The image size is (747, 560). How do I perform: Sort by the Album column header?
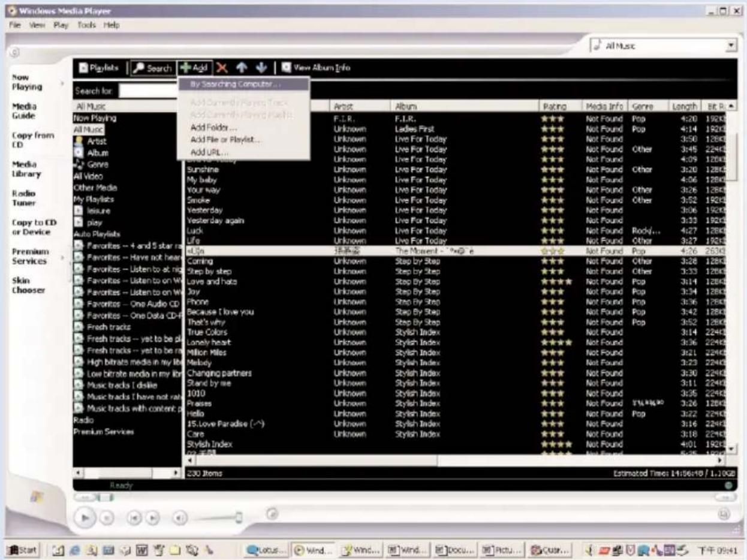[x=465, y=106]
